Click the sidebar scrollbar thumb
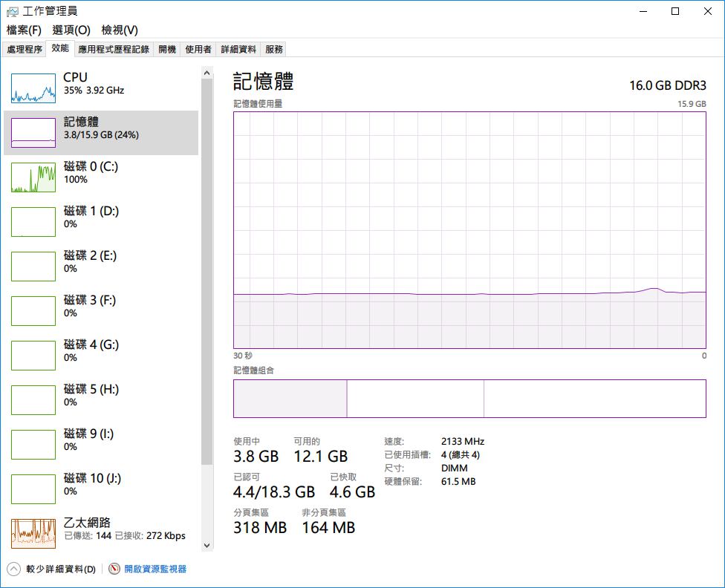 click(x=207, y=272)
